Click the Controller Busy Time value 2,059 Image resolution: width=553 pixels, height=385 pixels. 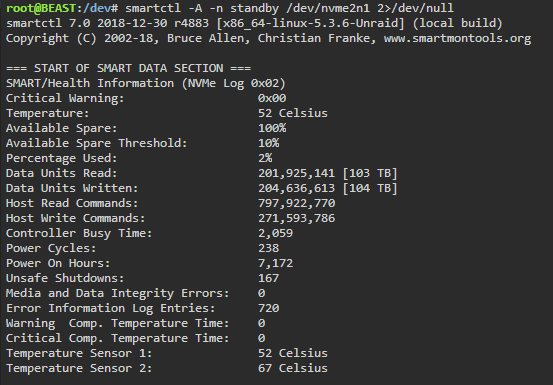pyautogui.click(x=275, y=233)
